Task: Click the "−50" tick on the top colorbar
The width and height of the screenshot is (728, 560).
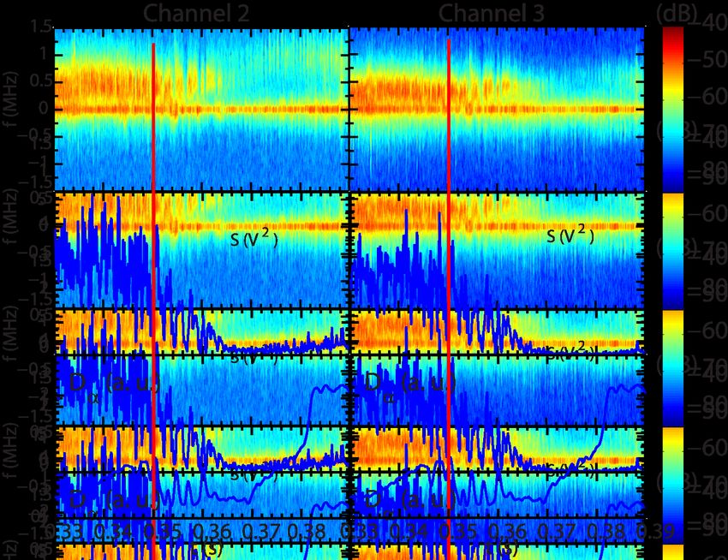Action: (707, 60)
